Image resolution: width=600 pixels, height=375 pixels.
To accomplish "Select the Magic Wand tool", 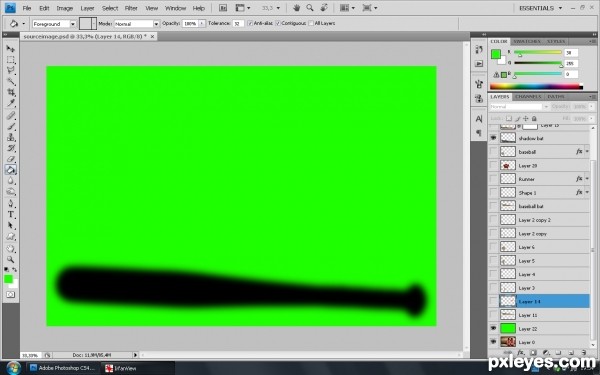I will [11, 82].
